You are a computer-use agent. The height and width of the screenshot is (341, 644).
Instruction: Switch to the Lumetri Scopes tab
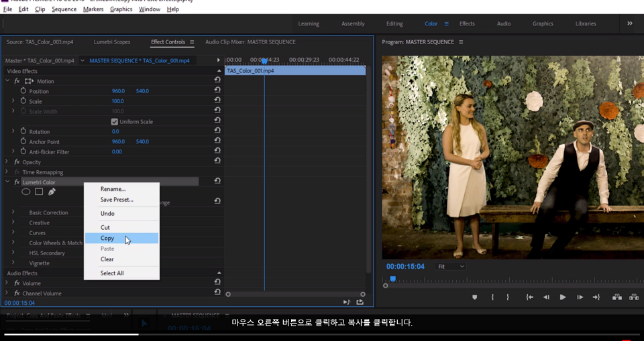112,42
